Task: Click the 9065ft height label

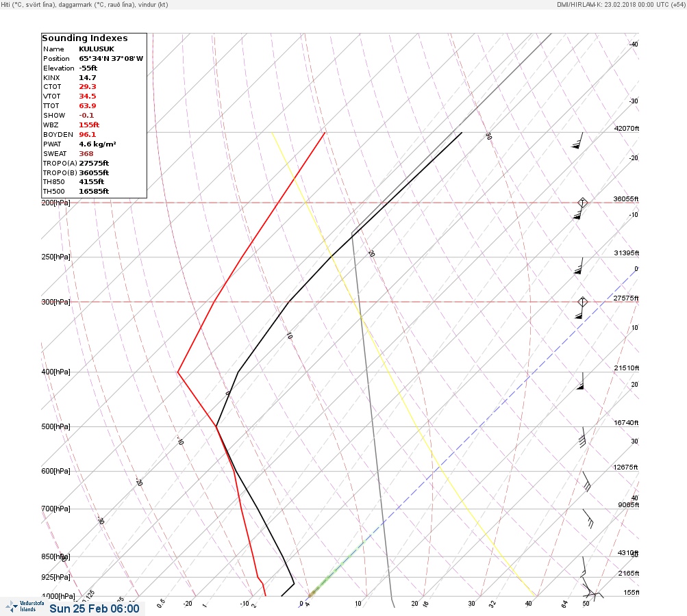Action: tap(628, 505)
